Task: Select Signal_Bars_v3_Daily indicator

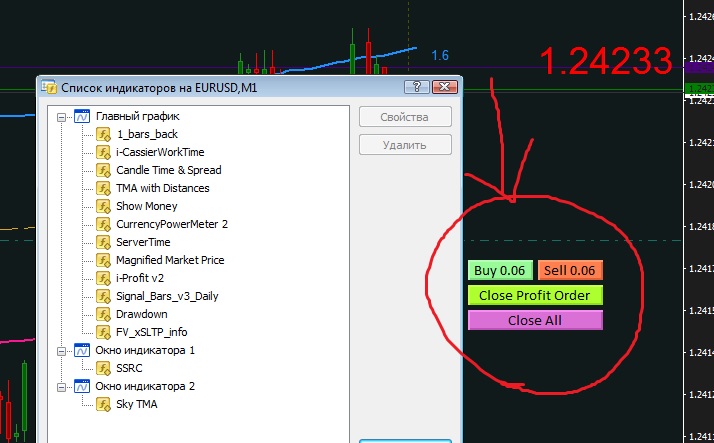Action: pos(167,296)
